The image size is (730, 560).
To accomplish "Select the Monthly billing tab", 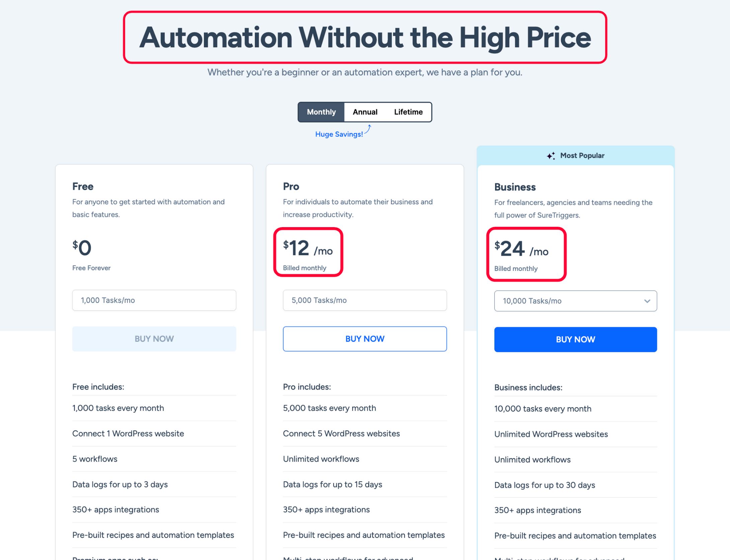I will [321, 112].
